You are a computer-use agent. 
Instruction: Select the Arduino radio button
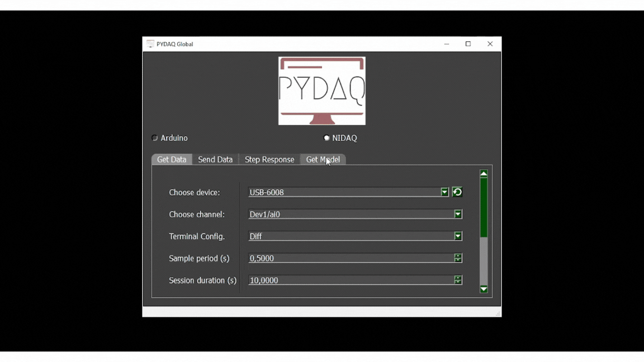155,138
